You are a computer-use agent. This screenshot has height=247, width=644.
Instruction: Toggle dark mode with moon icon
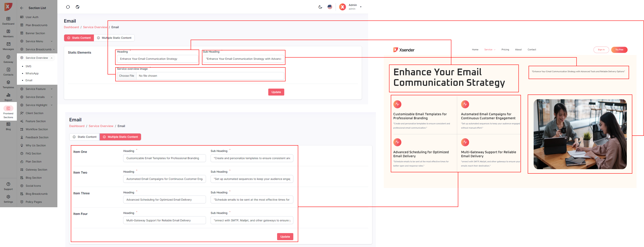pyautogui.click(x=320, y=7)
